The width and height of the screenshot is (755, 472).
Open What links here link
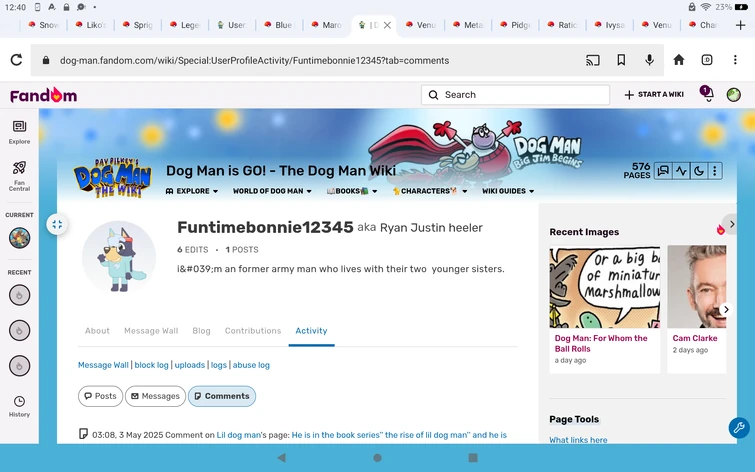(x=578, y=440)
